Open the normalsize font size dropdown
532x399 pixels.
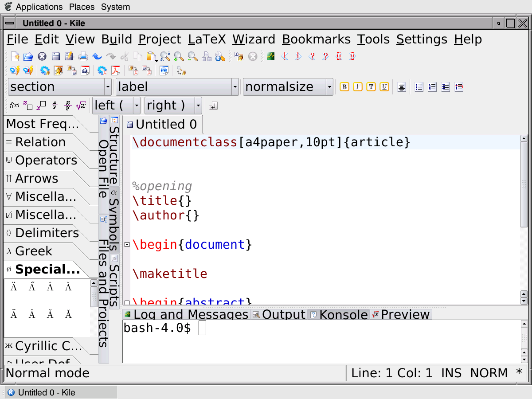(329, 87)
